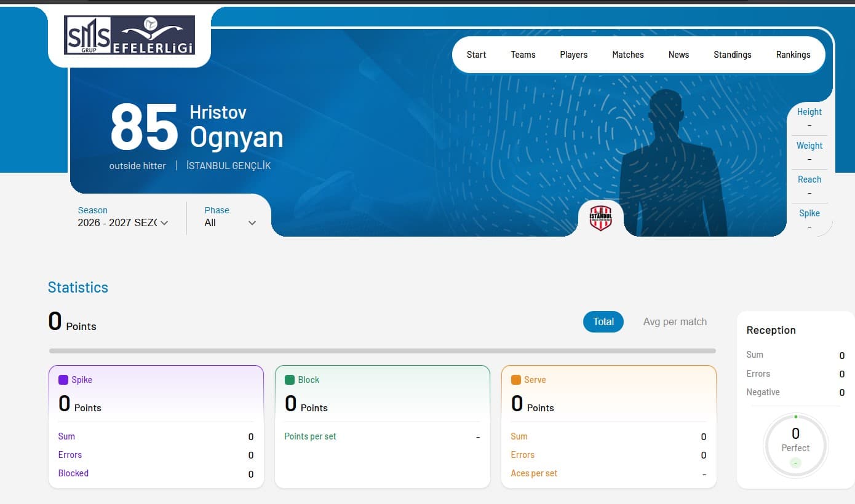Click Aces per set in Serve card

pos(534,473)
